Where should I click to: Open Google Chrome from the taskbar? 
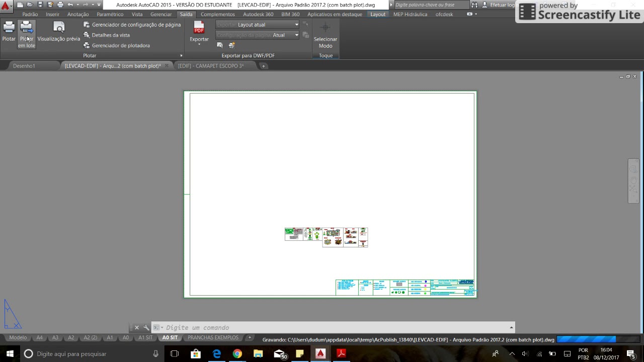click(x=237, y=354)
